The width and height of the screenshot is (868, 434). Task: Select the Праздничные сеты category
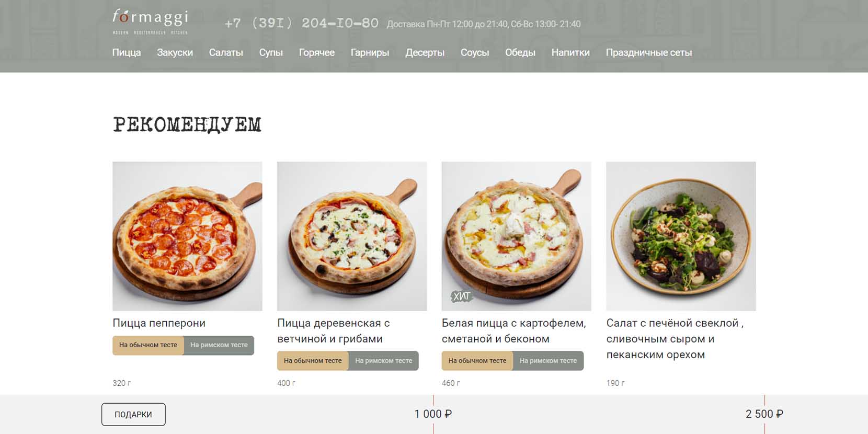click(648, 52)
